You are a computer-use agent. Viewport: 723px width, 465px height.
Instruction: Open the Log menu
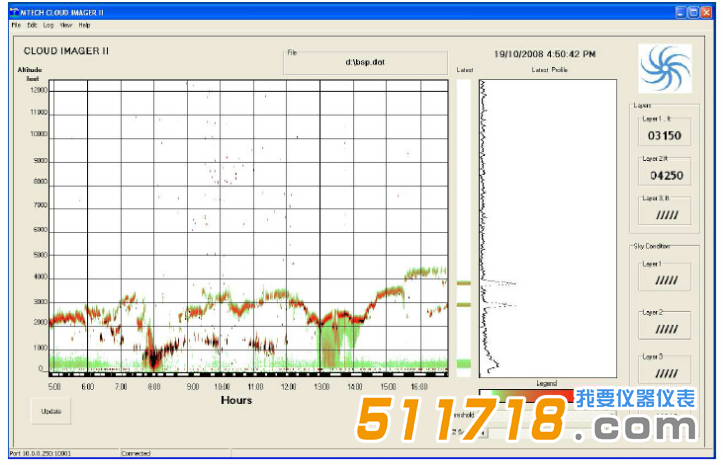click(x=48, y=24)
